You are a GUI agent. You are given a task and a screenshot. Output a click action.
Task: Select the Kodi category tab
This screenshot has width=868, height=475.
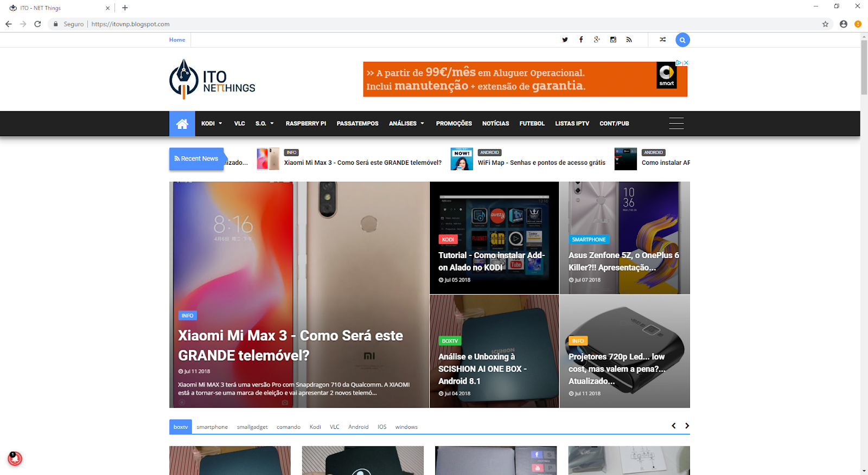(315, 427)
